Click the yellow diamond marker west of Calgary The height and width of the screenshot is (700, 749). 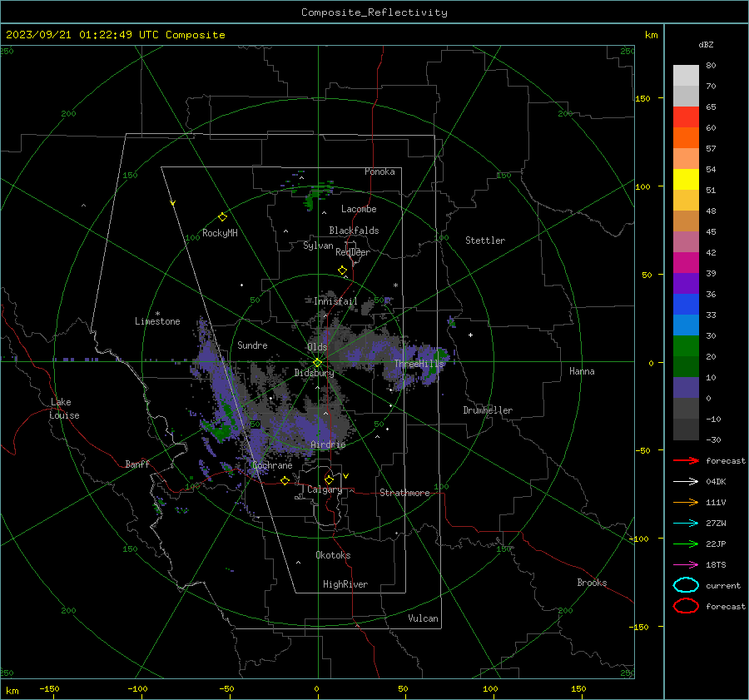pyautogui.click(x=285, y=480)
